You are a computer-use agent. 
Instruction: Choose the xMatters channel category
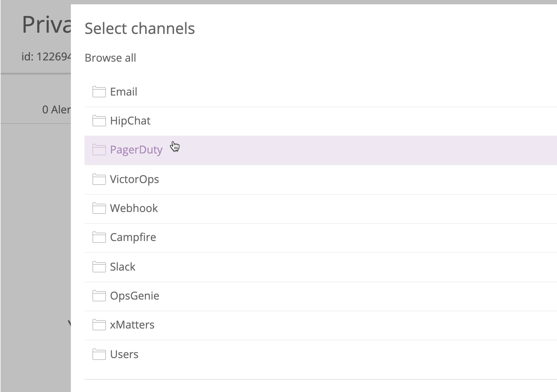pyautogui.click(x=320, y=325)
